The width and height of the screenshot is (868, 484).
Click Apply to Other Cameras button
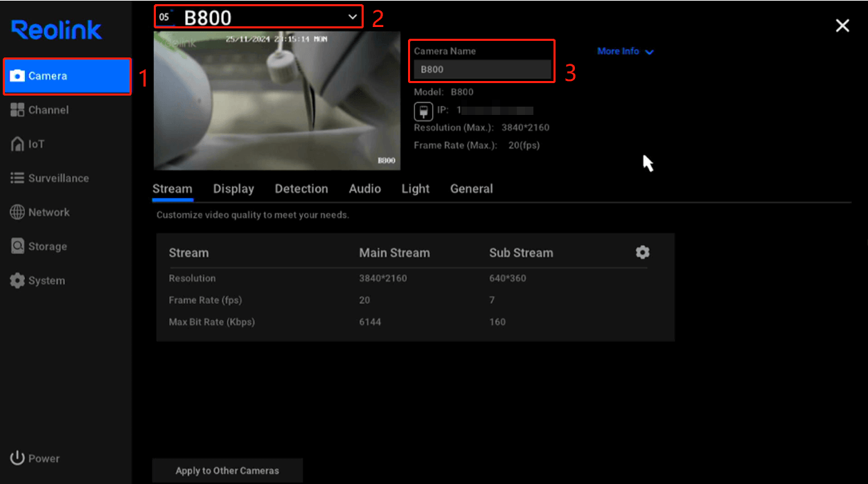click(227, 471)
